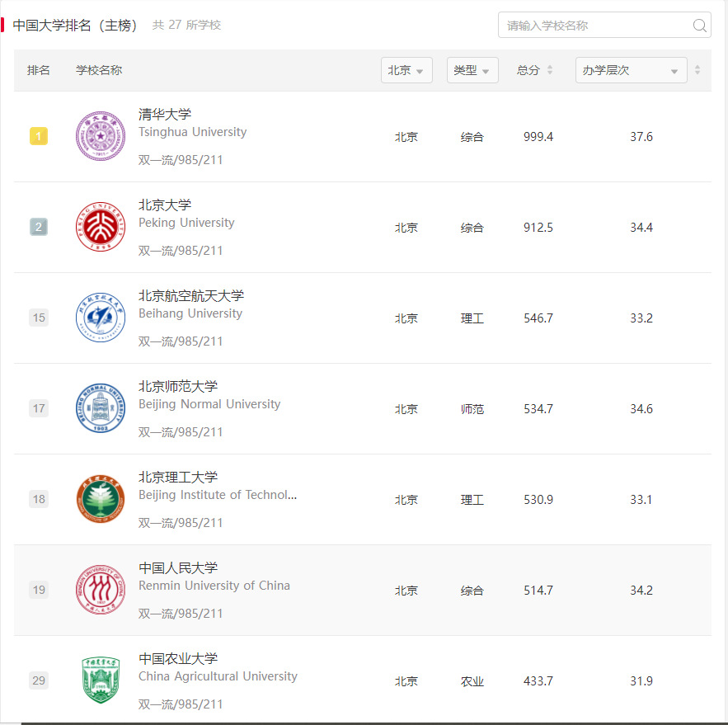Click Beihang University English name
Screen dimensions: 728x725
coord(190,313)
